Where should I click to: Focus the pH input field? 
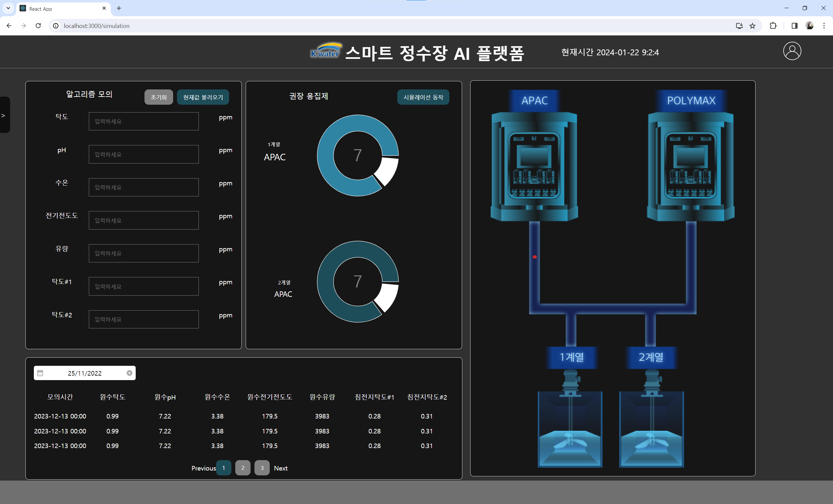(x=144, y=154)
